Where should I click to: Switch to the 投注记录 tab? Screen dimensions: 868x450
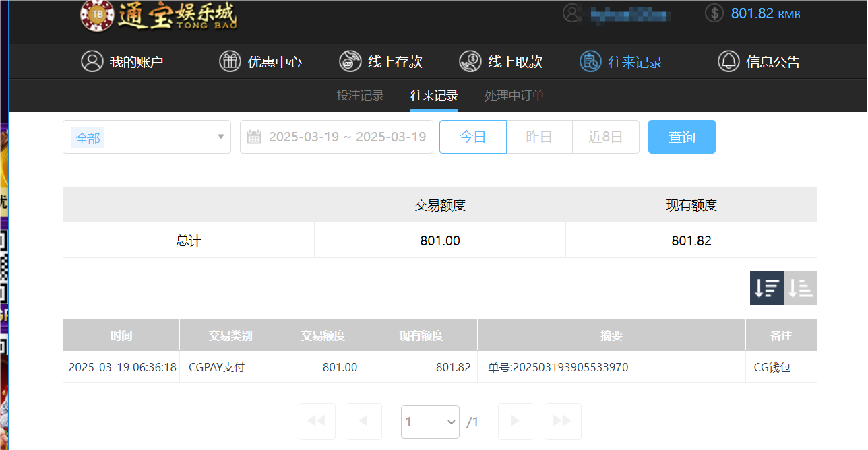(x=360, y=95)
